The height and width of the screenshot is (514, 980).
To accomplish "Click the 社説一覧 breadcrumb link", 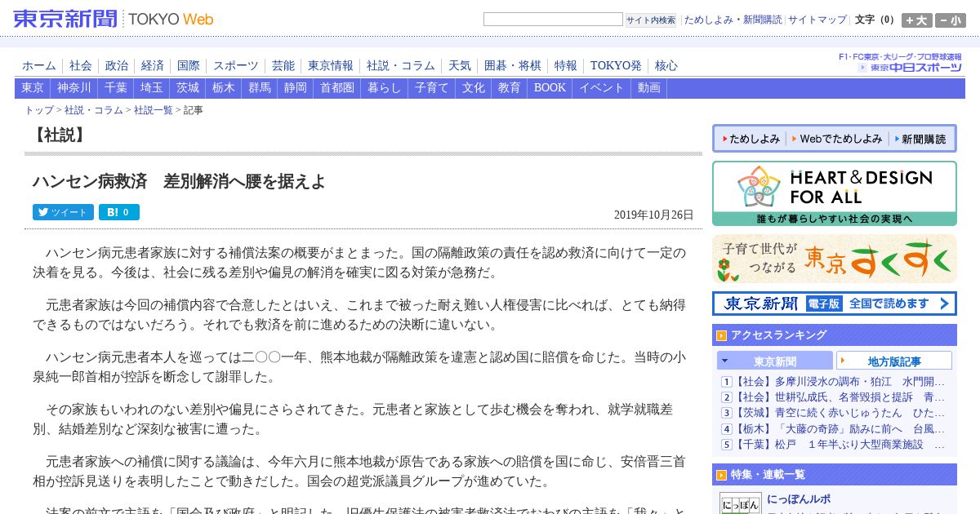I will coord(154,110).
